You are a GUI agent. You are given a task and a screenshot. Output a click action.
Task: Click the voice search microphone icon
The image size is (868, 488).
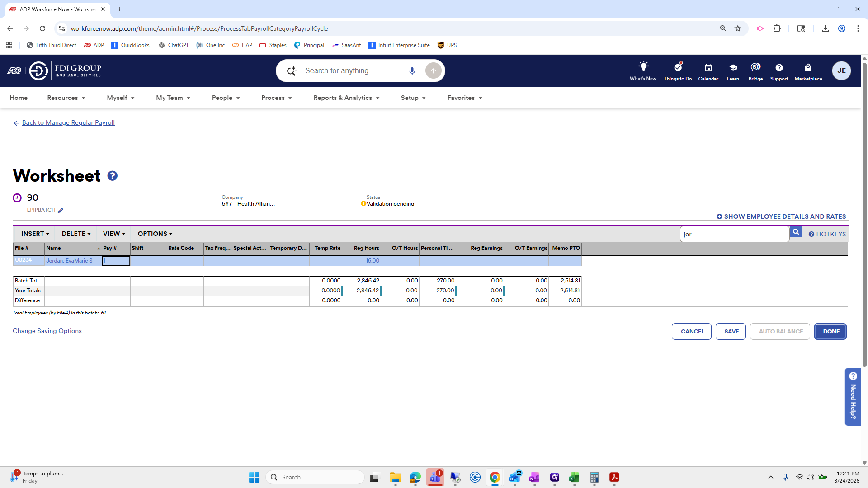coord(412,71)
